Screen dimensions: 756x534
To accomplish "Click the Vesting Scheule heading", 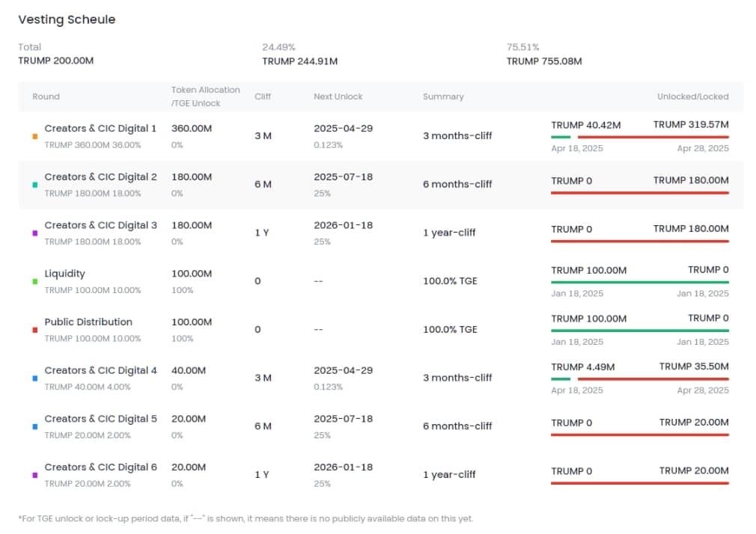I will [67, 19].
